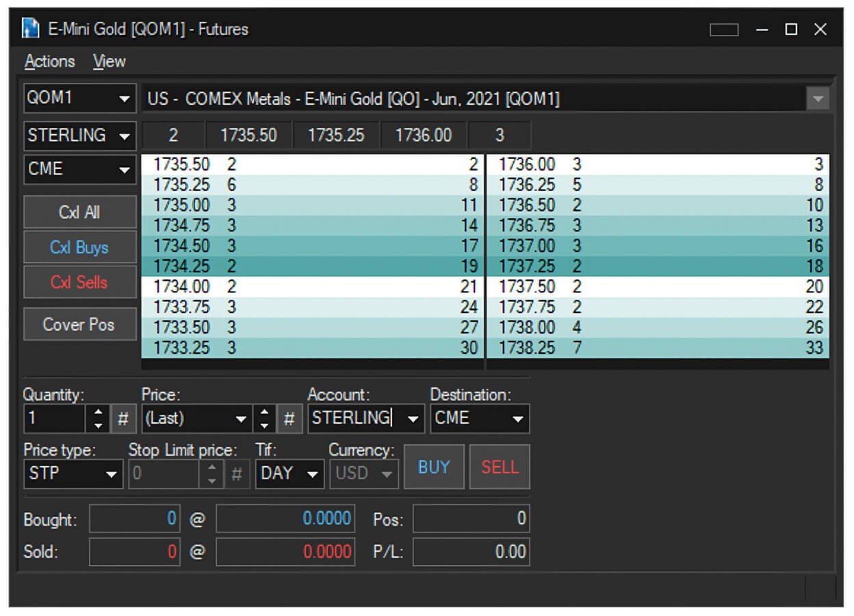The width and height of the screenshot is (854, 616).
Task: Click the bid row at 1733.75
Action: (311, 307)
